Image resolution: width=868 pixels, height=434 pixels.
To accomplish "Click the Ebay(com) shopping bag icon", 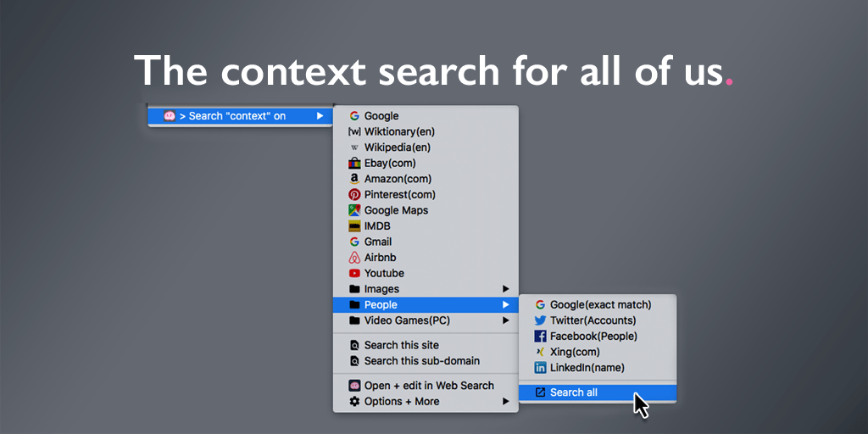I will [x=354, y=164].
